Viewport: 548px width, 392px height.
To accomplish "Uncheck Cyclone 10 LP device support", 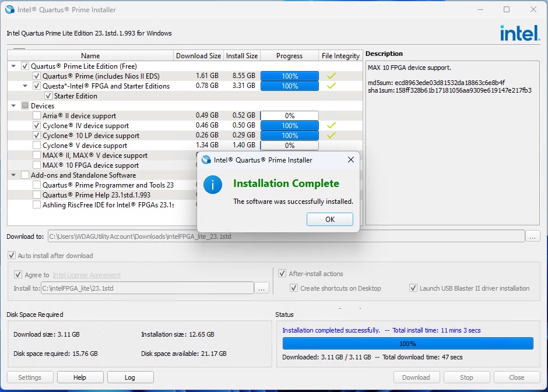I will point(36,135).
